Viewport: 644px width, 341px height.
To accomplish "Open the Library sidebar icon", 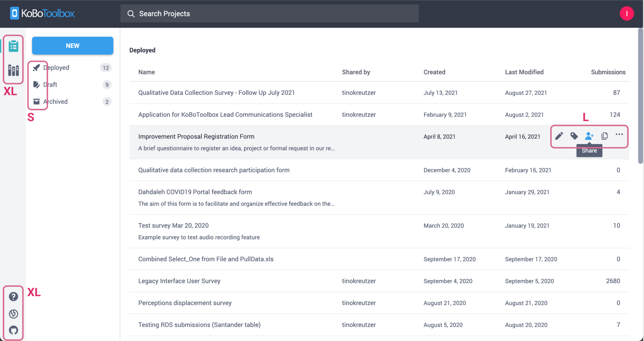I will click(x=13, y=70).
